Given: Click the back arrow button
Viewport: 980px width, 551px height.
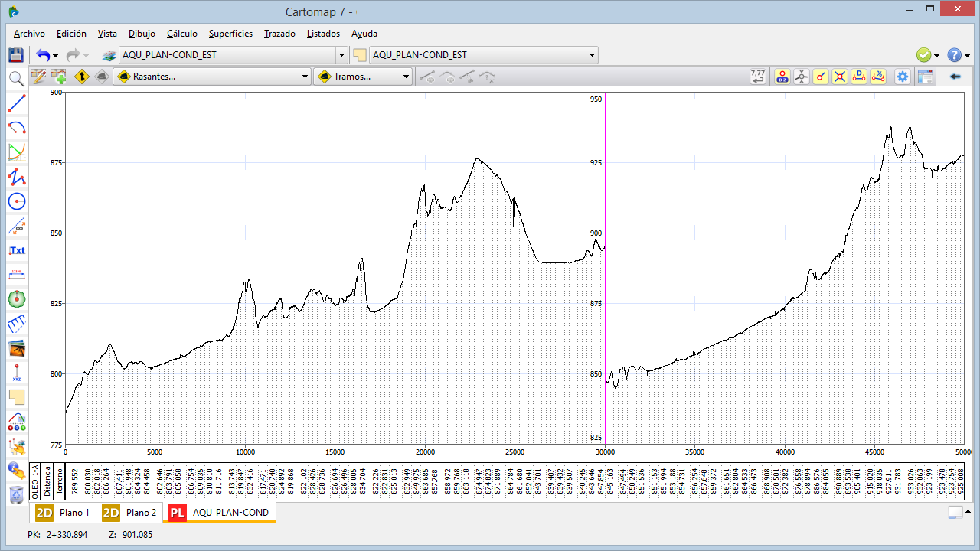Looking at the screenshot, I should pos(954,77).
